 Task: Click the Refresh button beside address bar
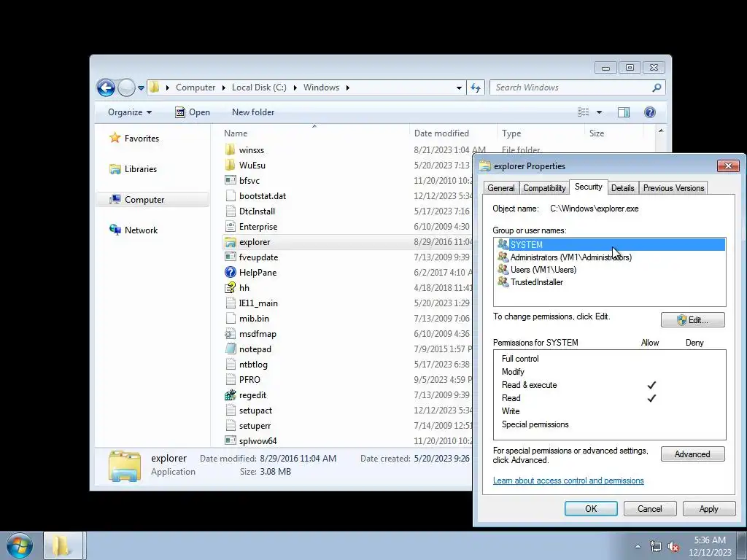[x=476, y=87]
